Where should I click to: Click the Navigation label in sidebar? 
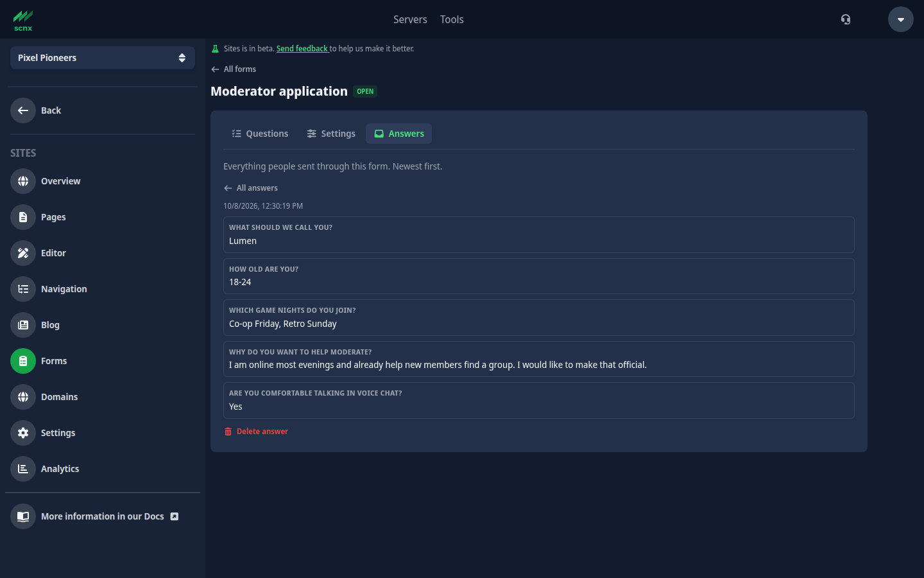[64, 289]
